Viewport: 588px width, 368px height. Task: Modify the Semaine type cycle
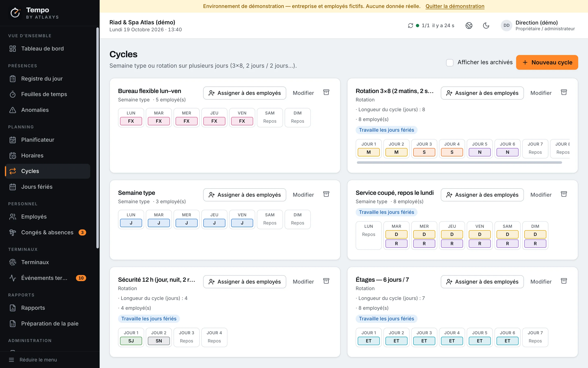pyautogui.click(x=303, y=195)
